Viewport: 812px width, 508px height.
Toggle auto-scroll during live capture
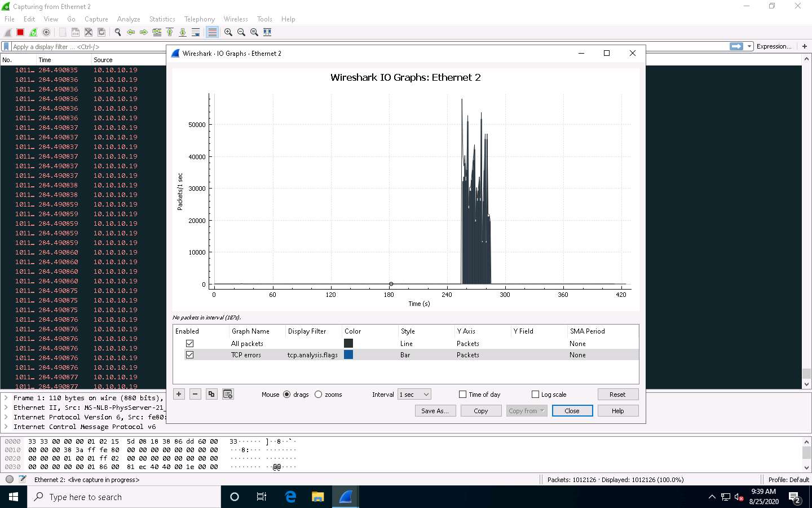[x=196, y=32]
